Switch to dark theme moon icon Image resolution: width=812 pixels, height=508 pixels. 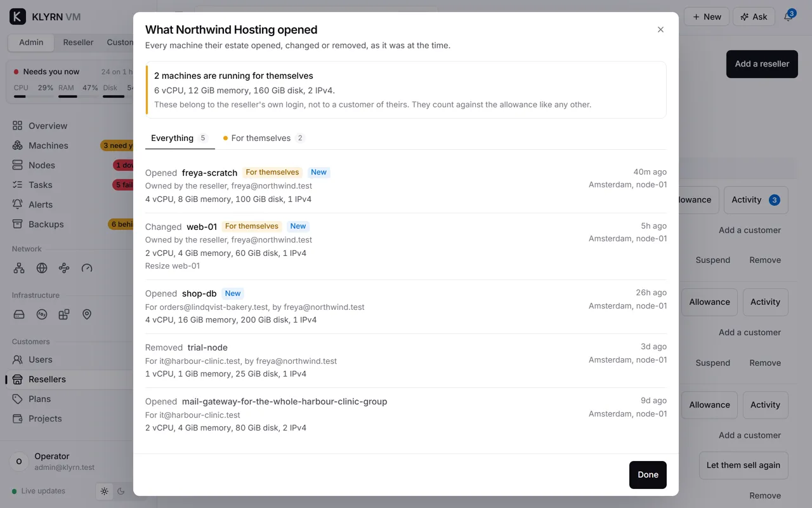coord(121,491)
